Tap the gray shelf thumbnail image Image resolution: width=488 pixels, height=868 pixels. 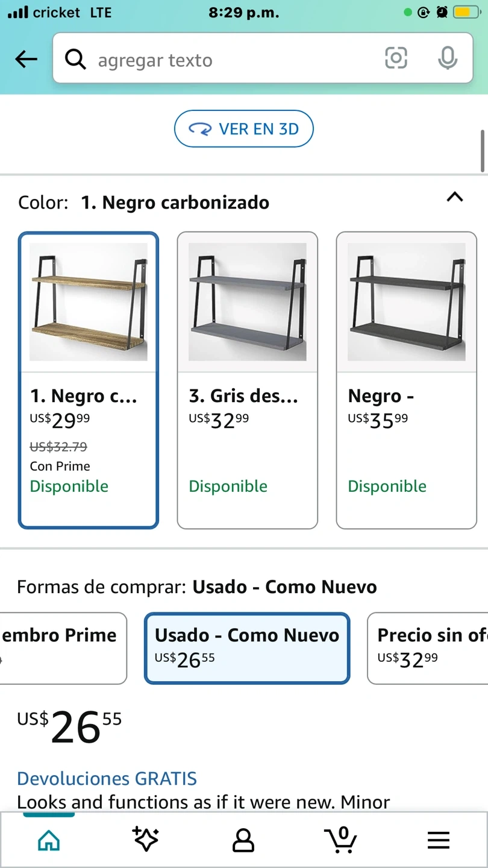tap(247, 301)
